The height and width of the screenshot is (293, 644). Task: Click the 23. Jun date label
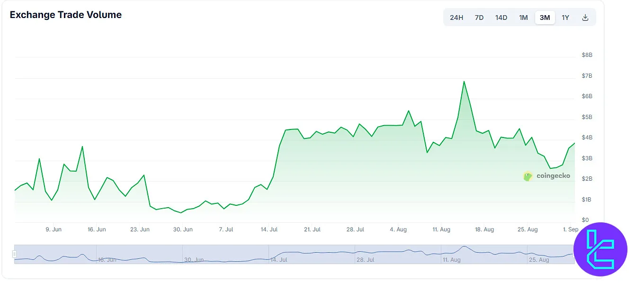(140, 229)
